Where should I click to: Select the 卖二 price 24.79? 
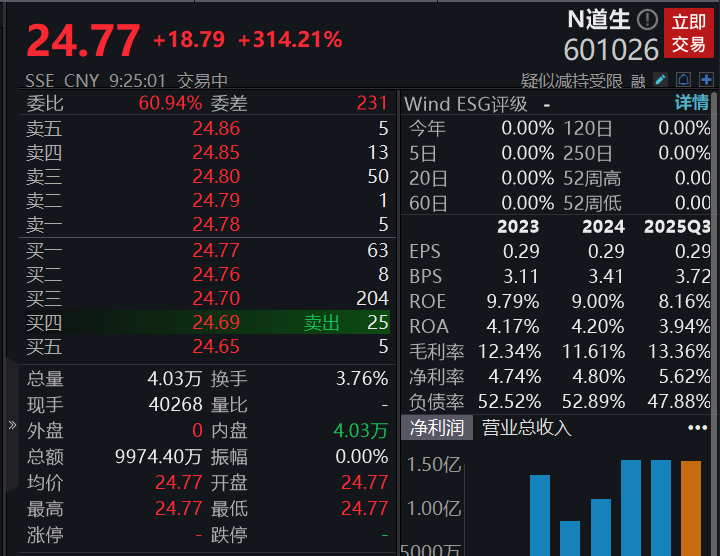[216, 200]
